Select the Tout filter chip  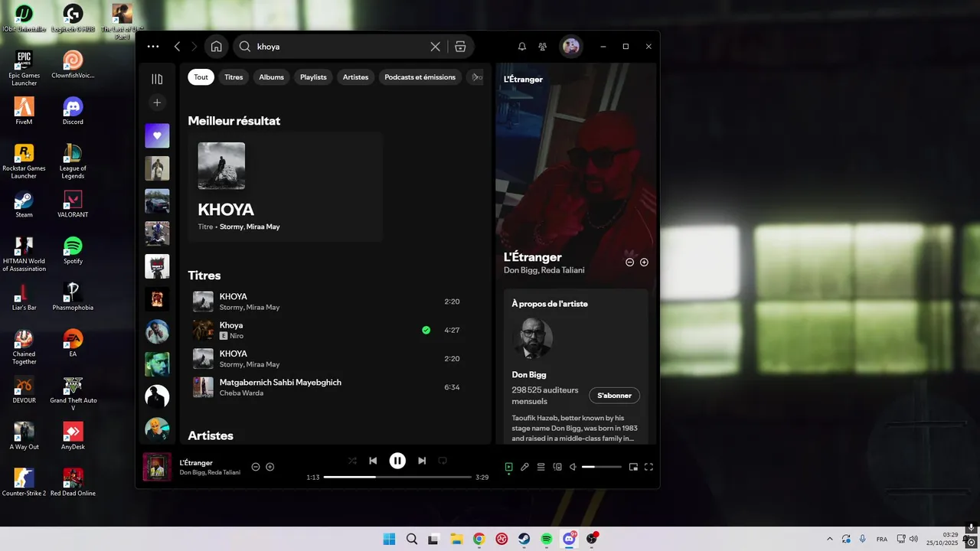click(x=201, y=77)
